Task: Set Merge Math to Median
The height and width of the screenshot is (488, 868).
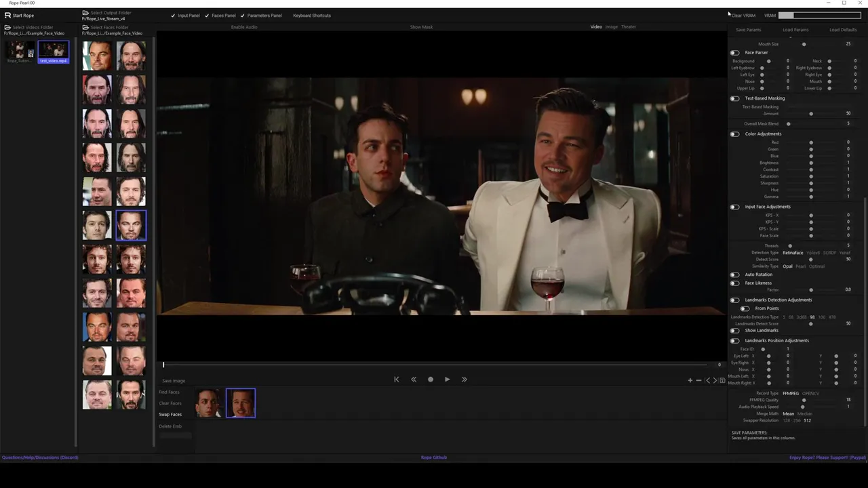Action: coord(805,414)
